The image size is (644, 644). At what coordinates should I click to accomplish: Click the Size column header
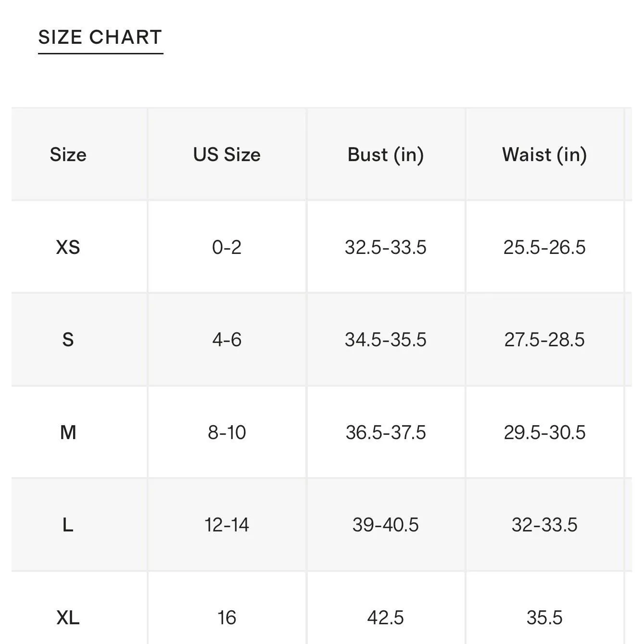[68, 154]
